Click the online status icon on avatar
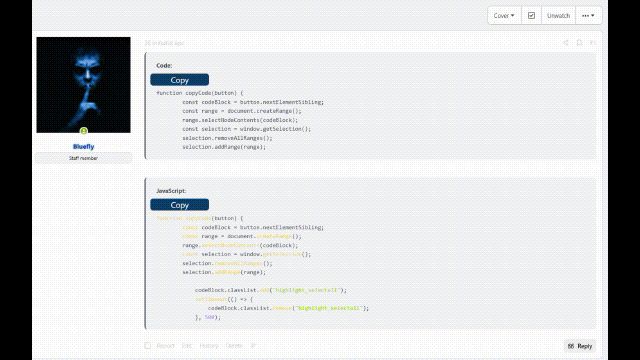The image size is (640, 360). click(84, 131)
